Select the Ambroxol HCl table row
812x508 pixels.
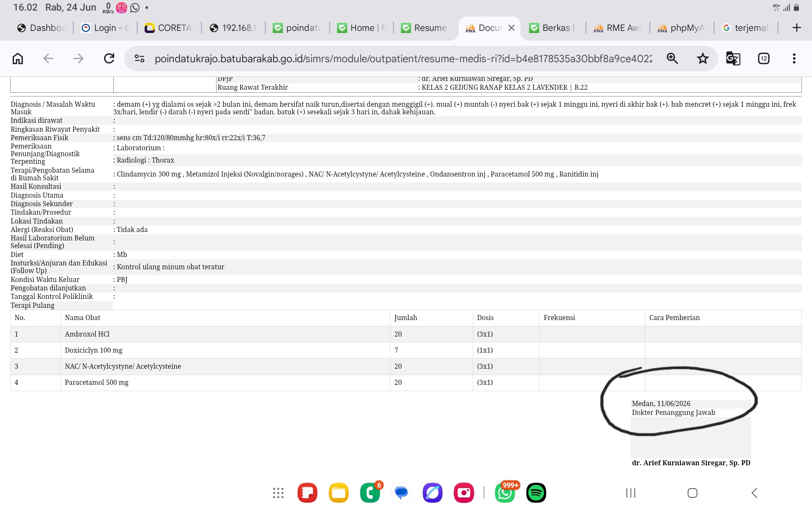click(x=406, y=334)
